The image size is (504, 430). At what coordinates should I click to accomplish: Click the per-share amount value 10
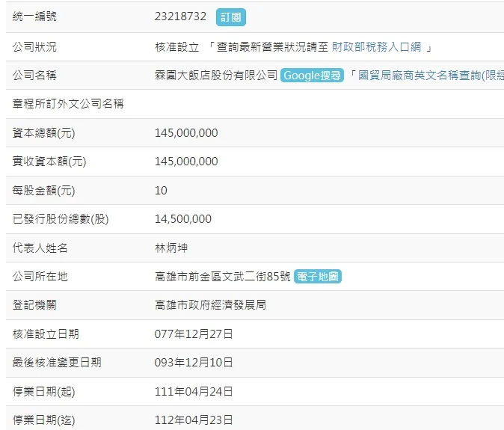click(161, 191)
